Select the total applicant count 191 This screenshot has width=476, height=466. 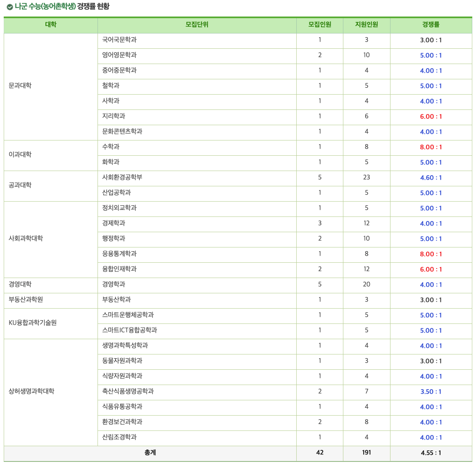pos(367,452)
